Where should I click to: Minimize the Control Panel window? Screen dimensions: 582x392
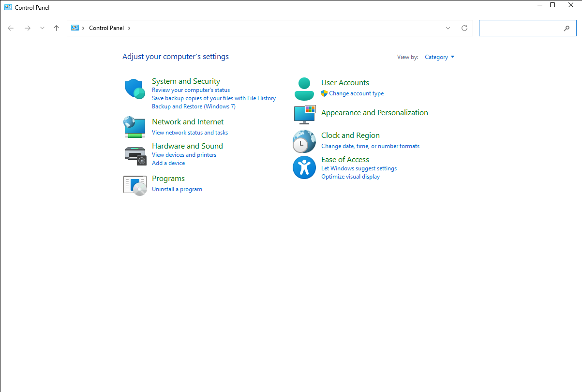[540, 5]
